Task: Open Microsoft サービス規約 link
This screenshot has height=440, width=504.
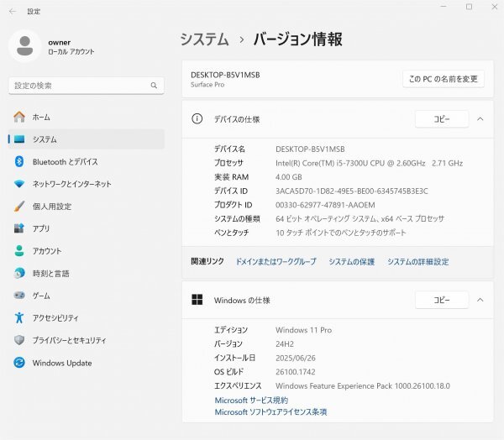Action: pos(251,401)
